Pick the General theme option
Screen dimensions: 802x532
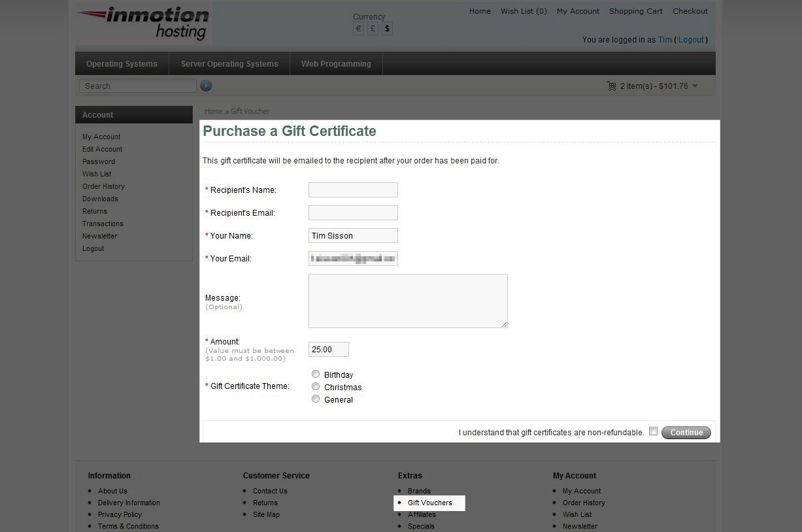[316, 399]
